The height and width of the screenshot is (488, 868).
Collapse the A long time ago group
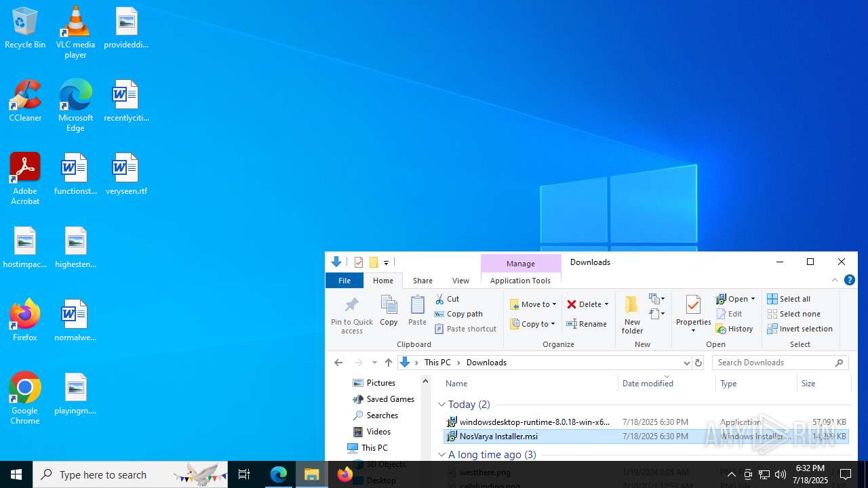[x=441, y=455]
